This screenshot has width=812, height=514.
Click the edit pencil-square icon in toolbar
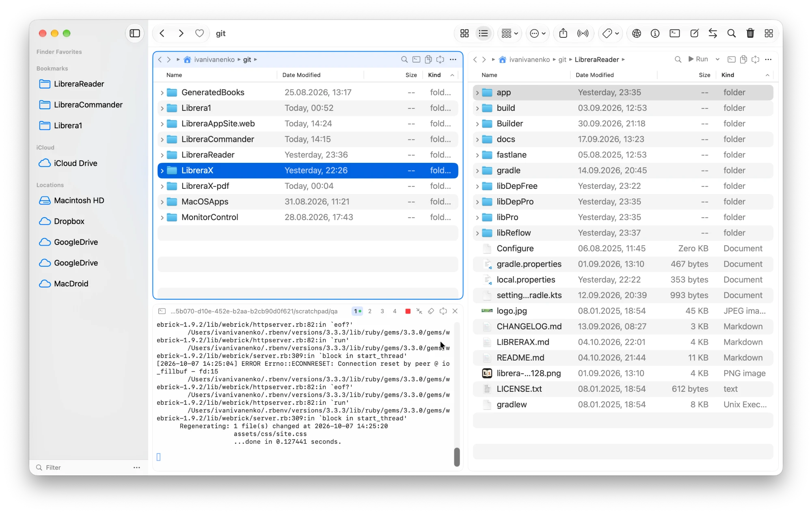click(x=694, y=33)
